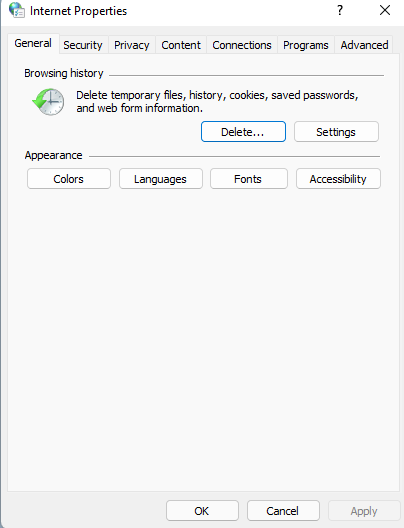Select the Programs tab
The image size is (404, 528).
click(x=306, y=45)
